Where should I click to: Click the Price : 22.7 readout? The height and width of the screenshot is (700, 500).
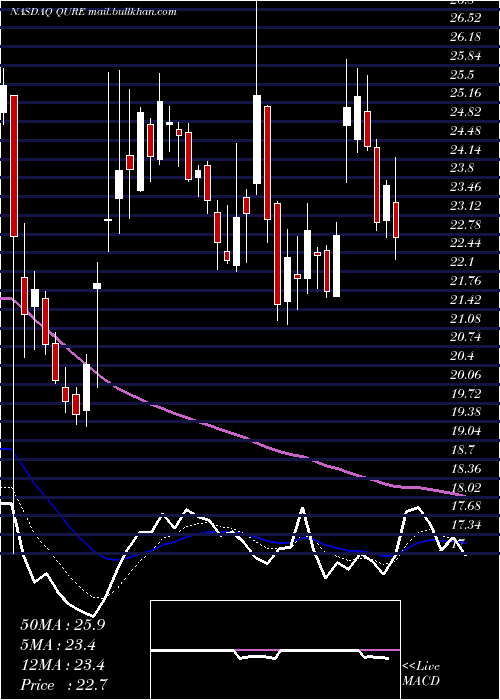pyautogui.click(x=63, y=685)
